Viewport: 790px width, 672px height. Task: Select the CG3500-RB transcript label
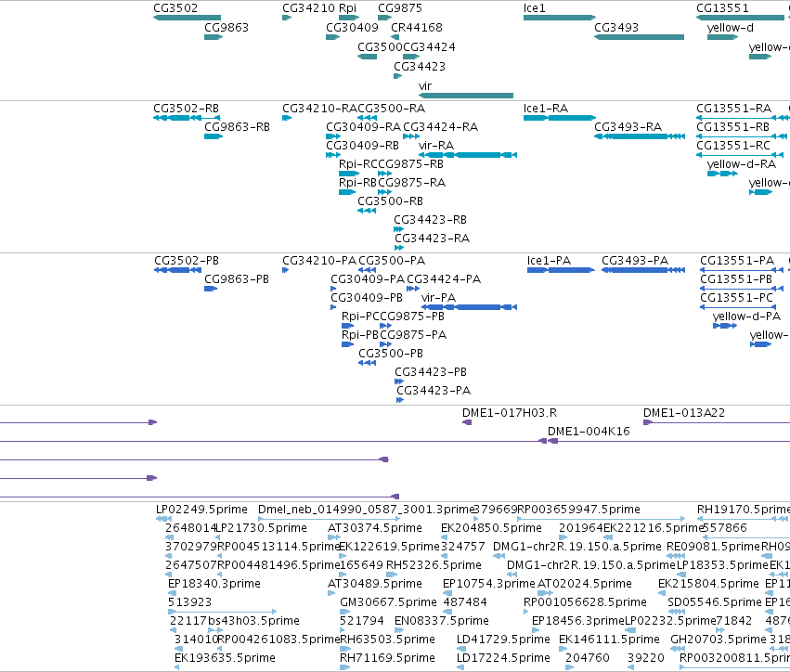point(391,201)
